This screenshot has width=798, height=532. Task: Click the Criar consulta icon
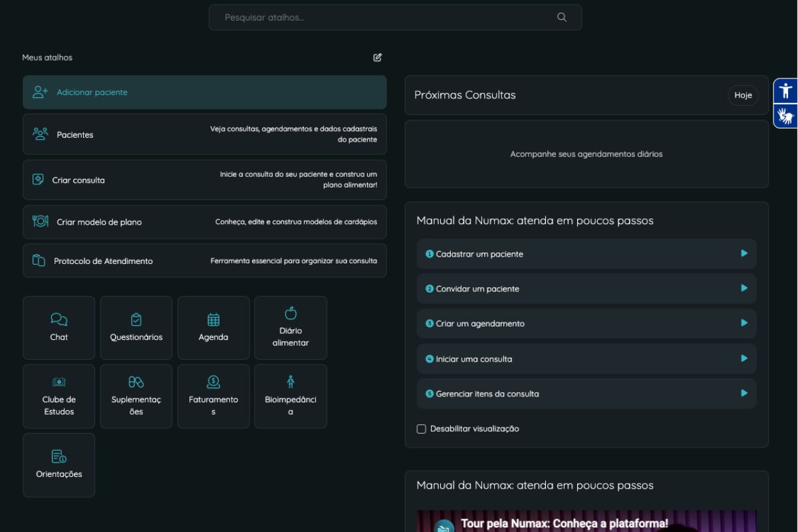[38, 180]
